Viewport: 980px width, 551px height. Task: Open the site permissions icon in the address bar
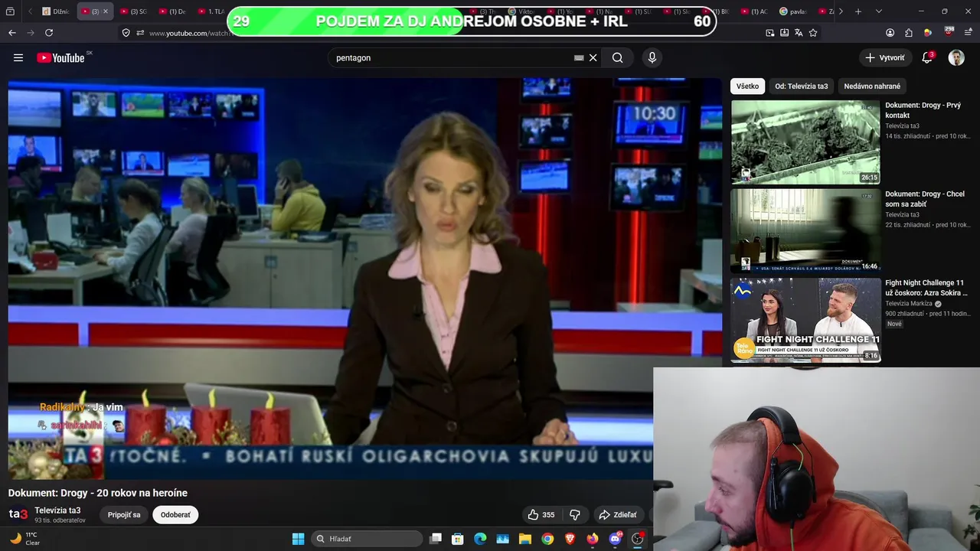(140, 33)
